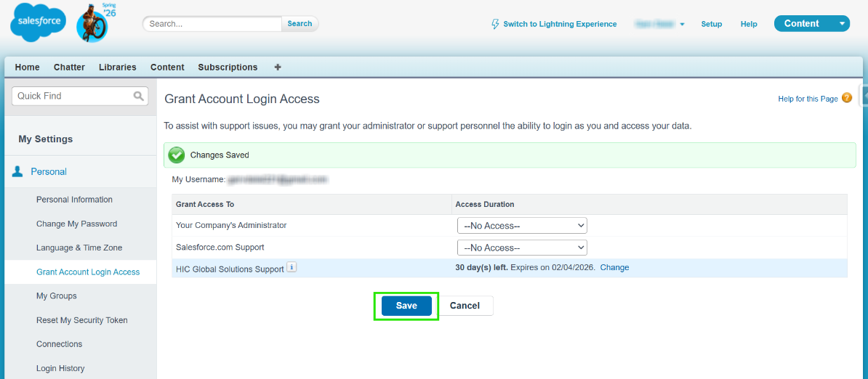Open Salesforce.com Support access duration dropdown
This screenshot has height=379, width=868.
[x=522, y=248]
